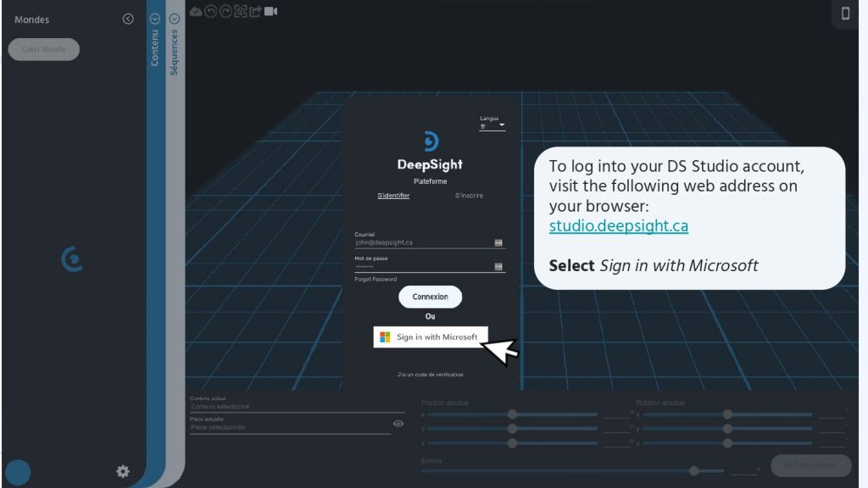Click the video camera icon

[x=270, y=12]
